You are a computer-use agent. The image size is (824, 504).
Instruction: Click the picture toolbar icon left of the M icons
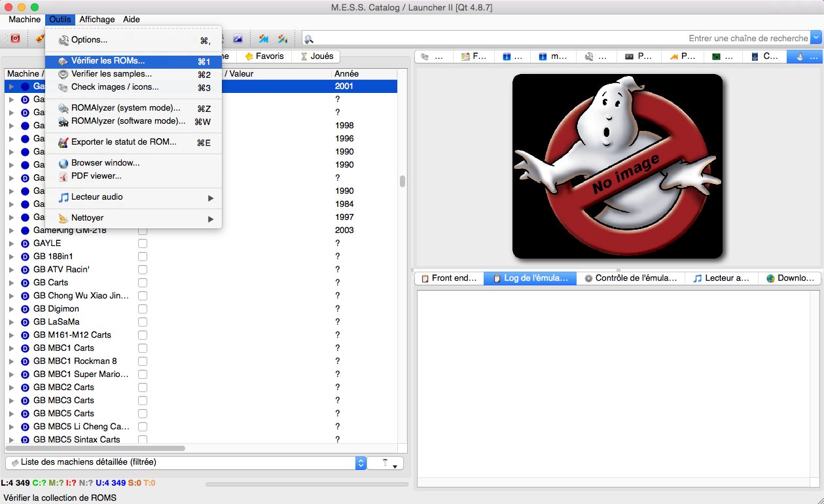coord(238,39)
